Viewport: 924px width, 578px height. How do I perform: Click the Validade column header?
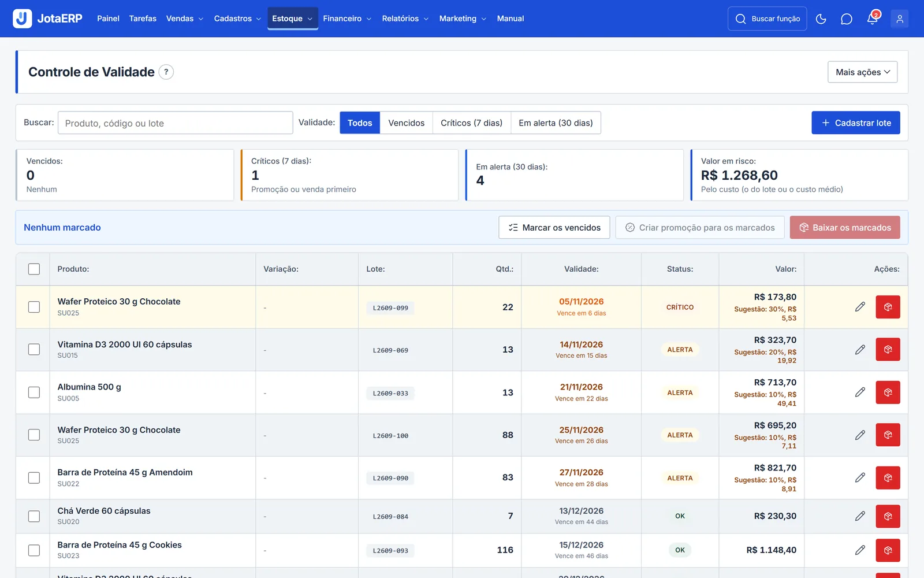pos(582,269)
